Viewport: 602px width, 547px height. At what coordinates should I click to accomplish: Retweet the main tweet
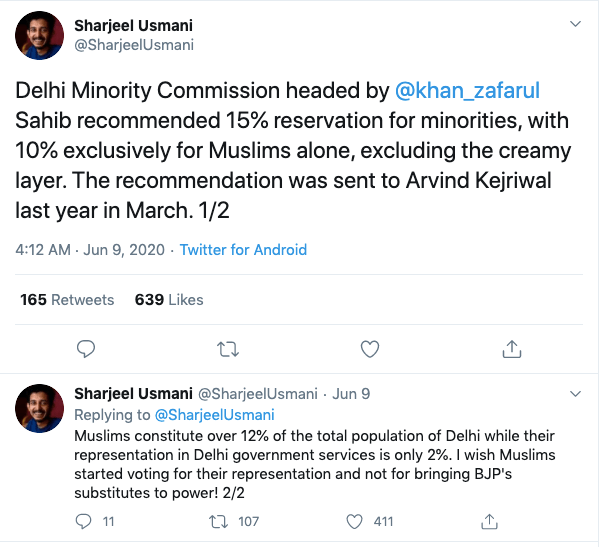tap(228, 348)
